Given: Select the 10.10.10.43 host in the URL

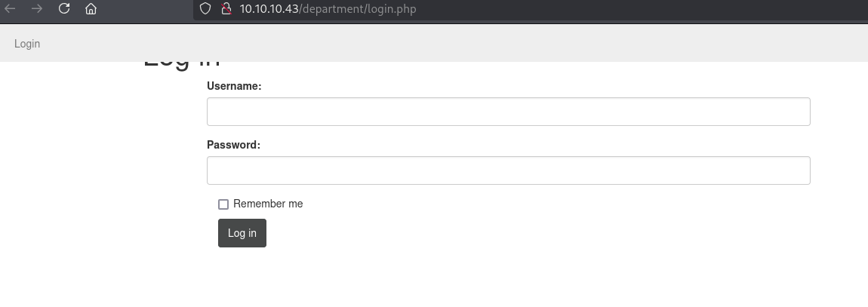Looking at the screenshot, I should 269,9.
